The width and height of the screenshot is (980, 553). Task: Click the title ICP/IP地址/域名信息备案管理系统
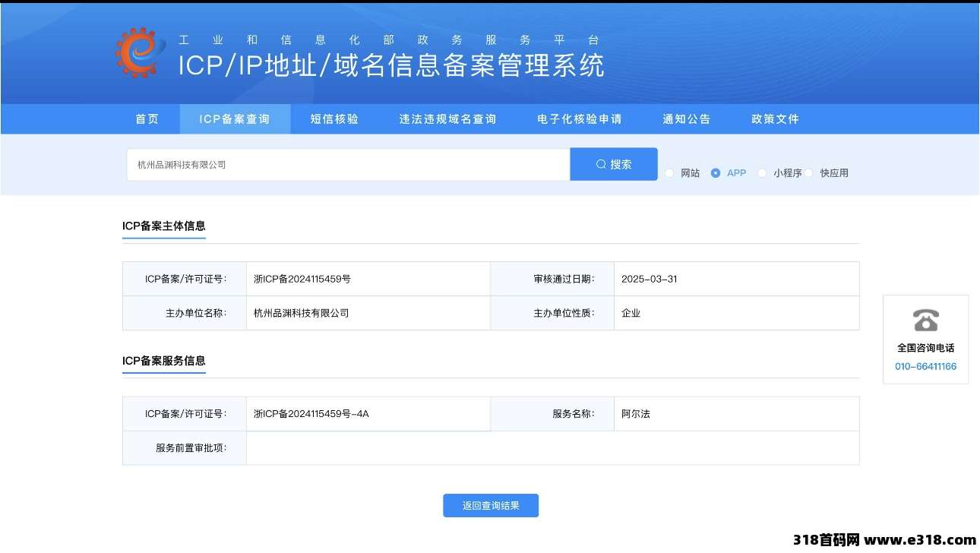[x=391, y=65]
